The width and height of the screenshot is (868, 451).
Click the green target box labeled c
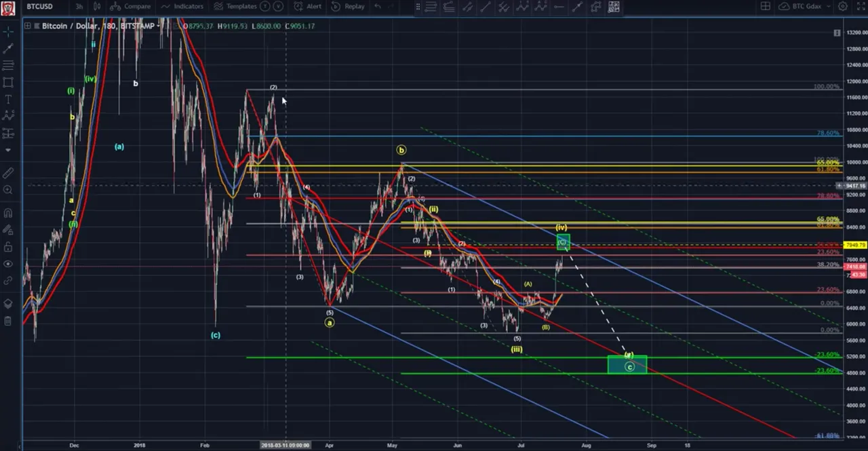point(627,364)
